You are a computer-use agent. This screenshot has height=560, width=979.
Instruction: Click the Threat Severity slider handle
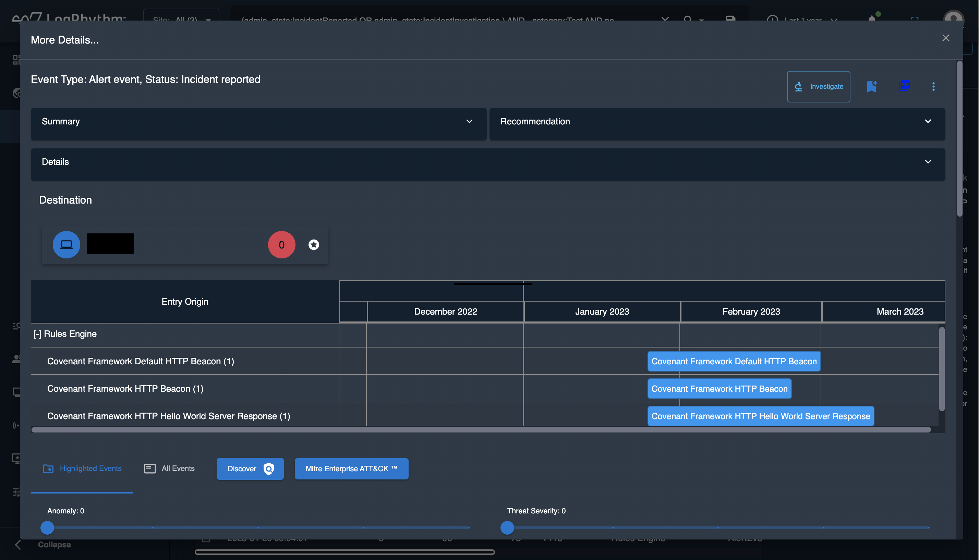click(507, 528)
